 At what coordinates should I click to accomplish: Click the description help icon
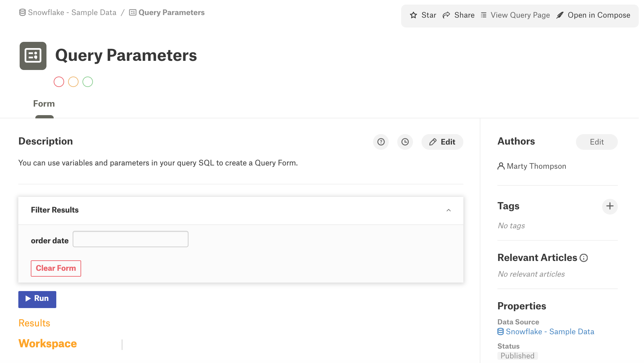381,142
